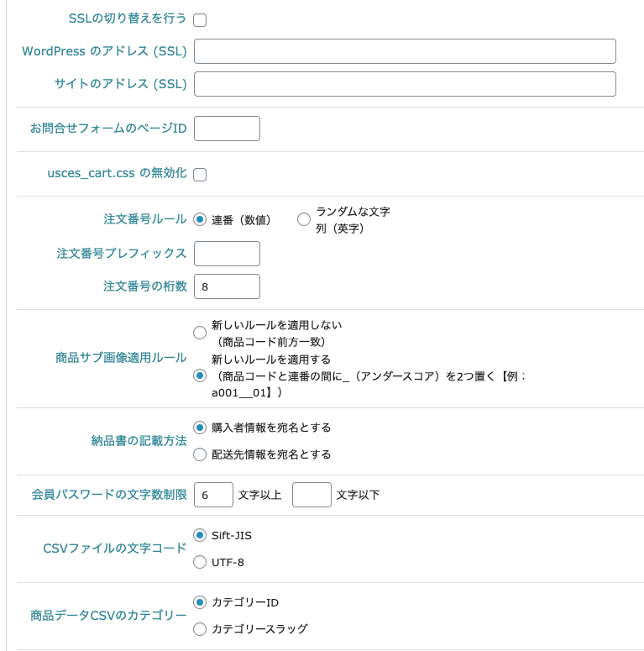
Task: Select Sift-JIS CSV character code
Action: tap(200, 535)
